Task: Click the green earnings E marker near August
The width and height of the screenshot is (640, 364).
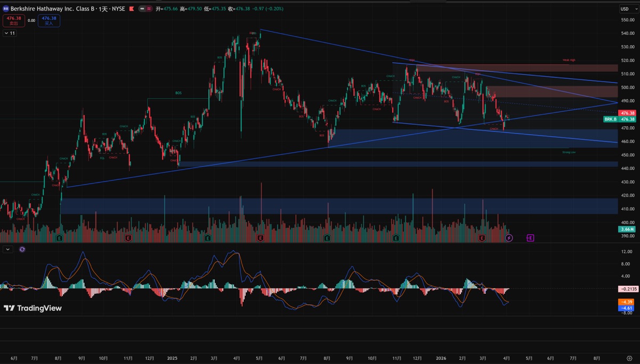Action: pos(327,238)
